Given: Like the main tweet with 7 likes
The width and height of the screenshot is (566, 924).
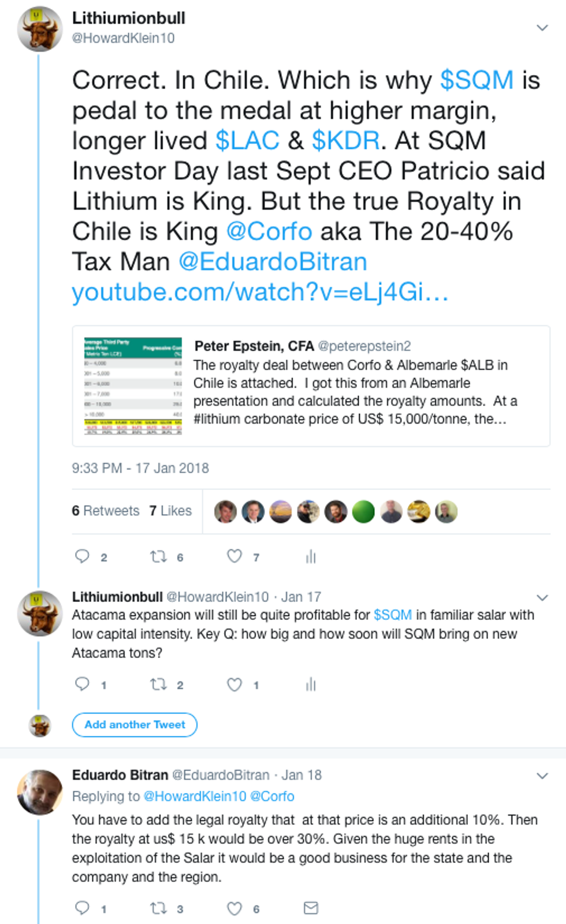Looking at the screenshot, I should (x=234, y=556).
